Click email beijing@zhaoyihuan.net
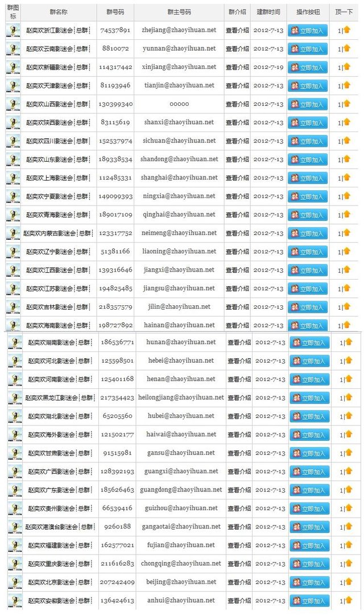 181,582
